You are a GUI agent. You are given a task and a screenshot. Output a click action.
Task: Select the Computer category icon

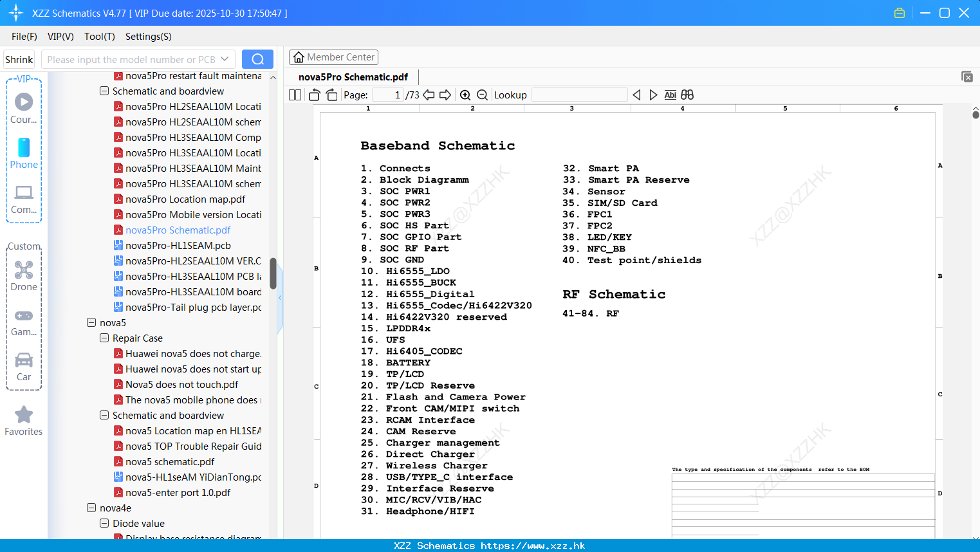point(24,199)
